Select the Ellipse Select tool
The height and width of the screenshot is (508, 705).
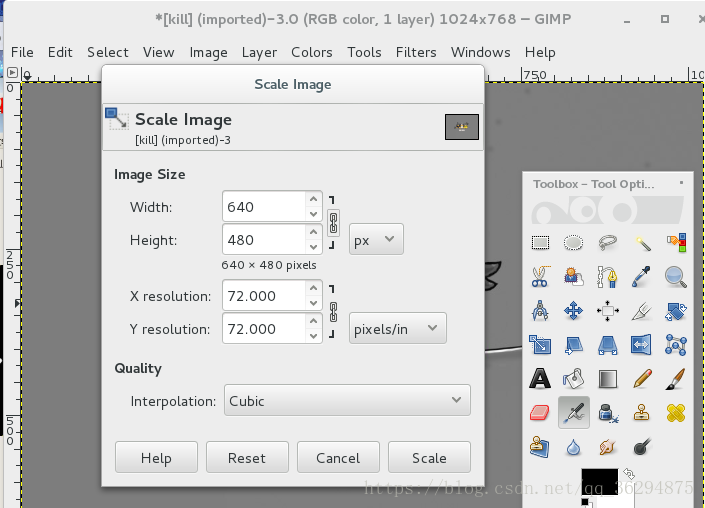coord(573,243)
